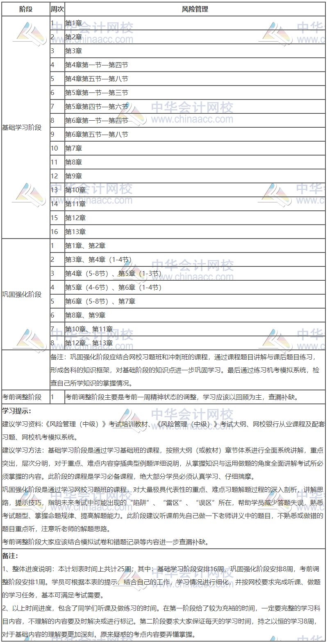Select the '第10章、第11章' consolidation row

click(195, 329)
